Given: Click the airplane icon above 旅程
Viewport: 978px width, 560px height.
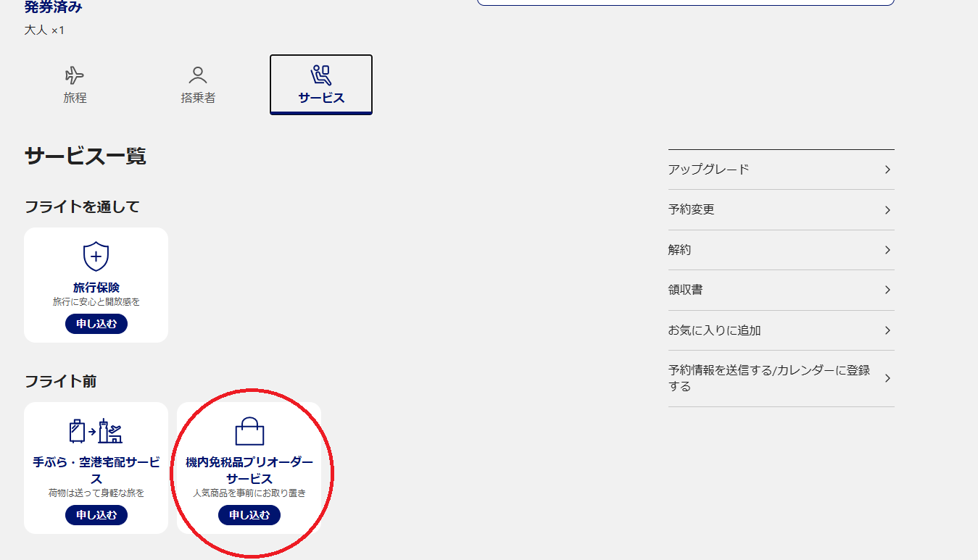Looking at the screenshot, I should coord(75,75).
